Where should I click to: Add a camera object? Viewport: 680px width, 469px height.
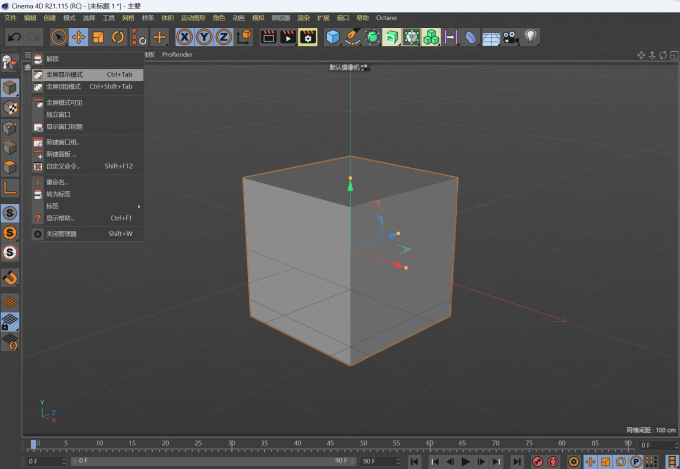coord(511,37)
